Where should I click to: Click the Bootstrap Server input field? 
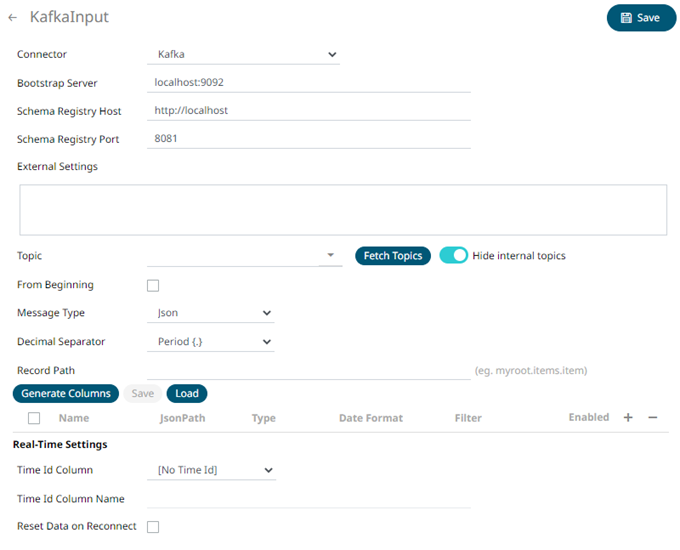pos(310,83)
